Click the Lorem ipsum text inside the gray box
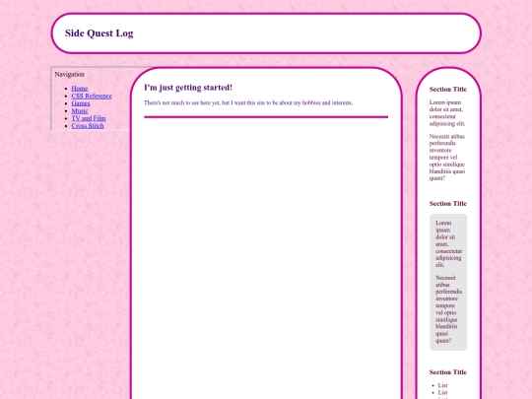This screenshot has width=532, height=399. pos(448,244)
